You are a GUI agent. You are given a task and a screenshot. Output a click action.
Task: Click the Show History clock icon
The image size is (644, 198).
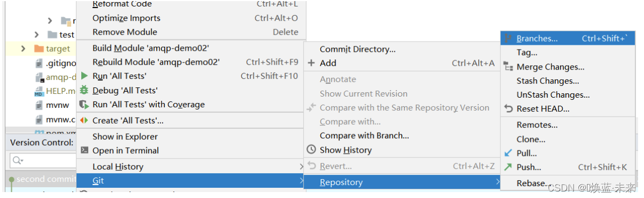tap(311, 150)
